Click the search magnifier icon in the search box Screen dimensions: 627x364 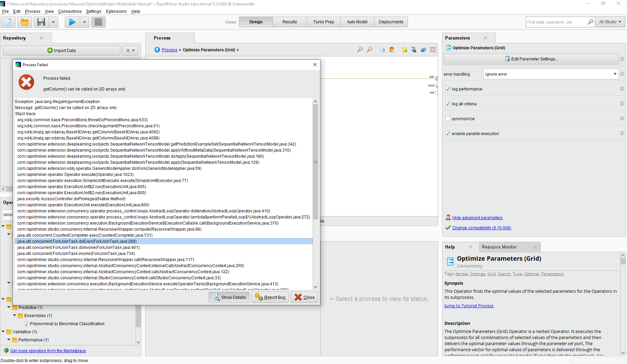pos(590,22)
